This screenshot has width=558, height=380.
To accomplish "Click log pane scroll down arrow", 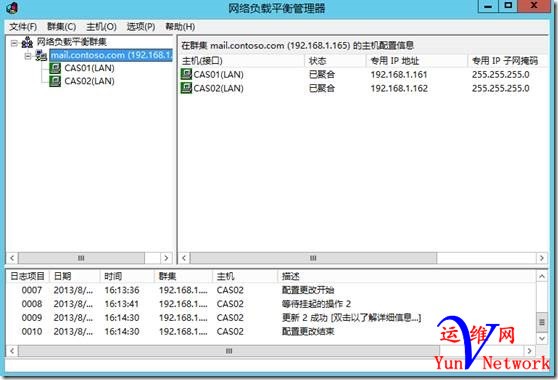I will pos(542,338).
